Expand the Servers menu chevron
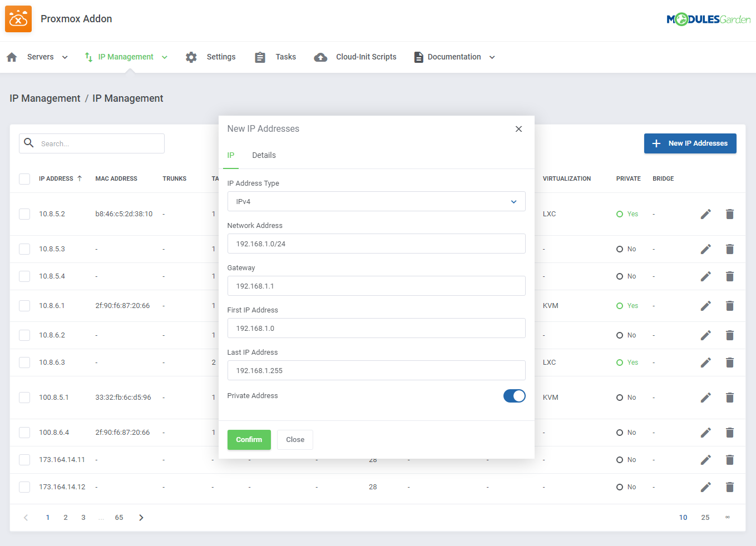The width and height of the screenshot is (756, 546). (65, 57)
